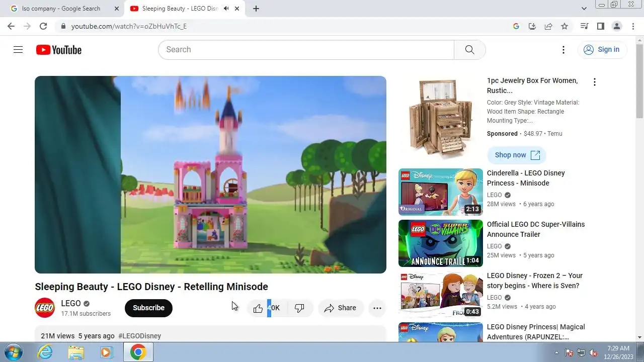Mute the Sleeping Beauty tab speaker icon

pyautogui.click(x=226, y=9)
